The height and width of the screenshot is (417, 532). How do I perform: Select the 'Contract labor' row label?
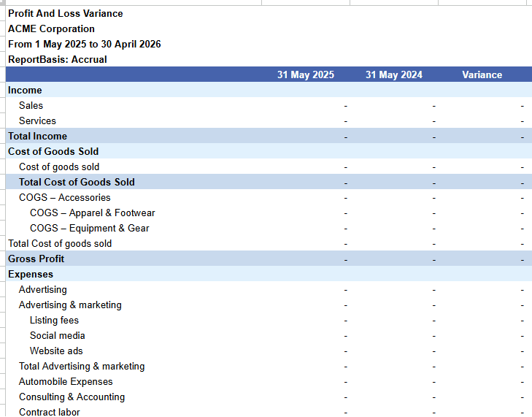(50, 412)
